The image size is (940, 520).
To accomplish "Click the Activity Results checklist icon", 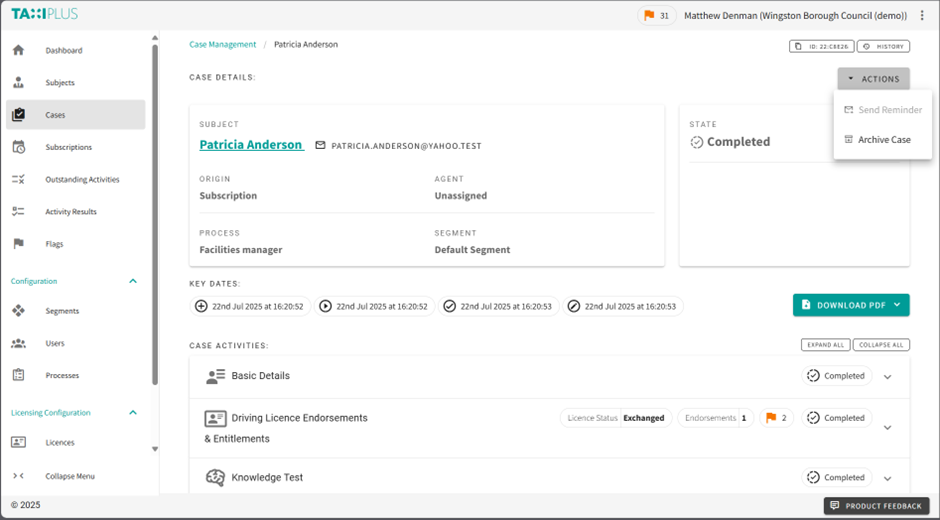I will 19,212.
